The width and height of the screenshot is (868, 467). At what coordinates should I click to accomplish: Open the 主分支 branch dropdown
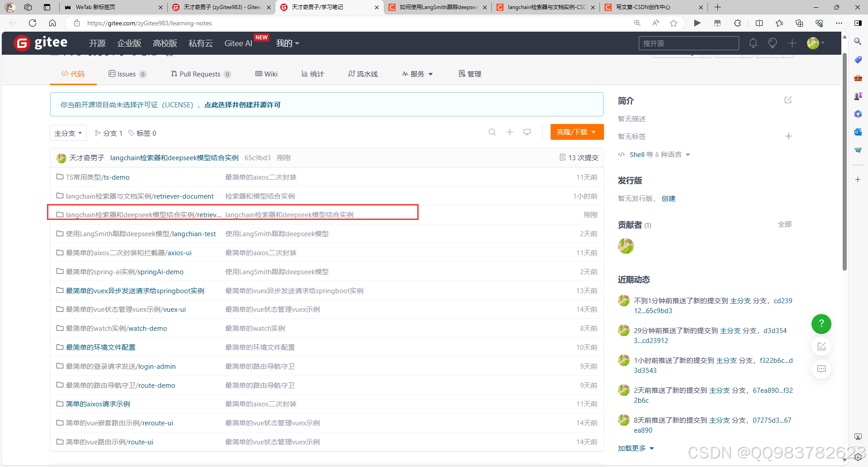pyautogui.click(x=68, y=133)
